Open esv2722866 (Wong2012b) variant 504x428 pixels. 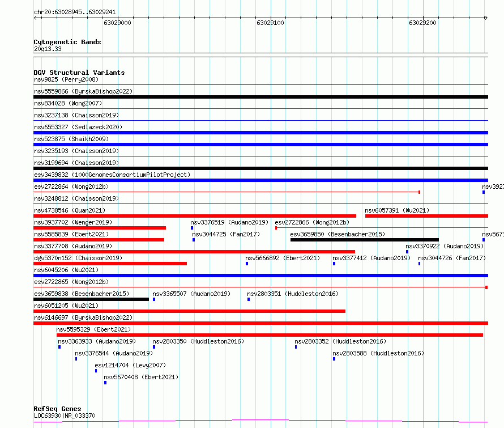[x=312, y=222]
